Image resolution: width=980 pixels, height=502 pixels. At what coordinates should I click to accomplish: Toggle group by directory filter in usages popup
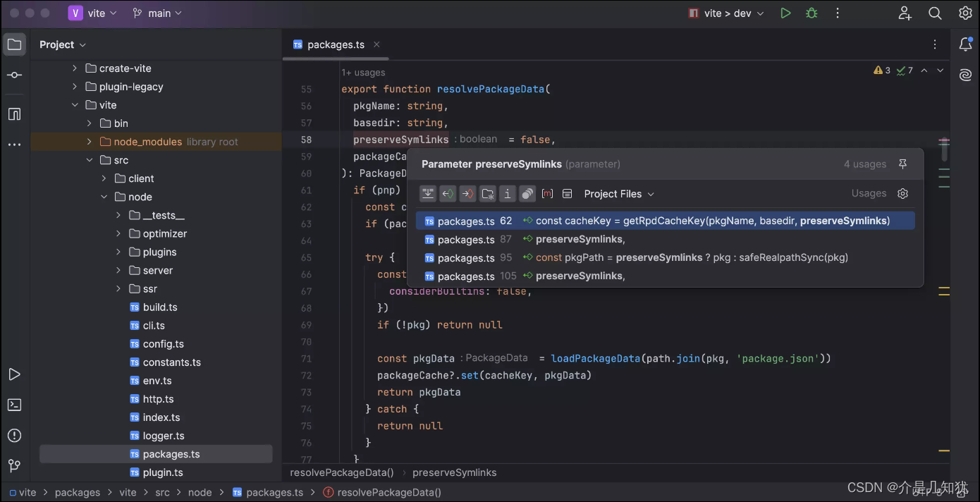point(488,194)
